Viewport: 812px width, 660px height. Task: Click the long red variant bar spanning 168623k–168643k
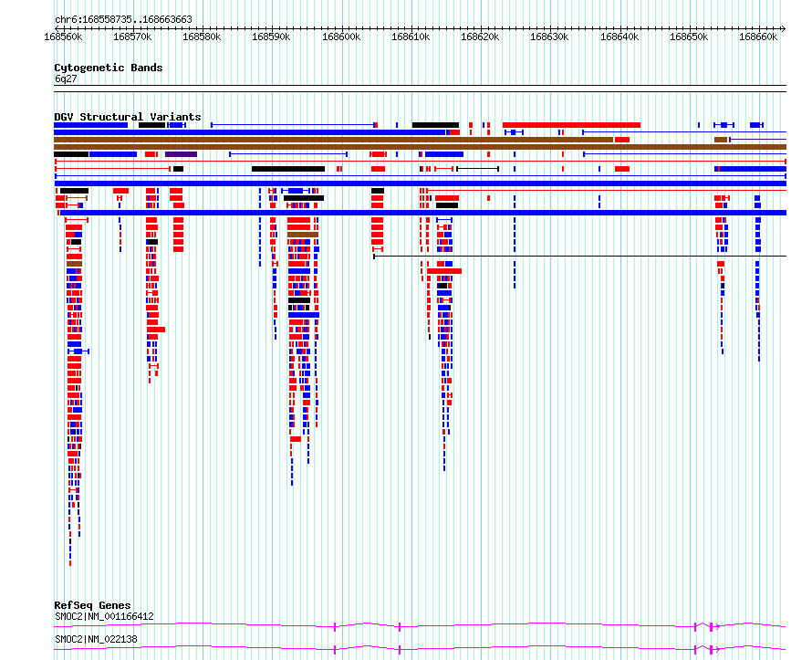point(572,125)
